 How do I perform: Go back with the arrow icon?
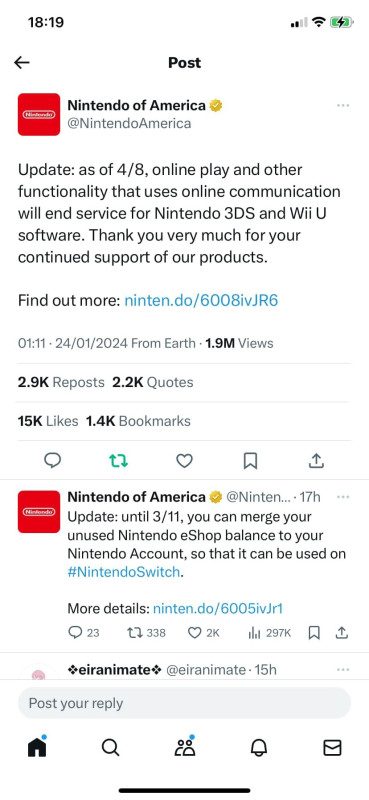[22, 63]
